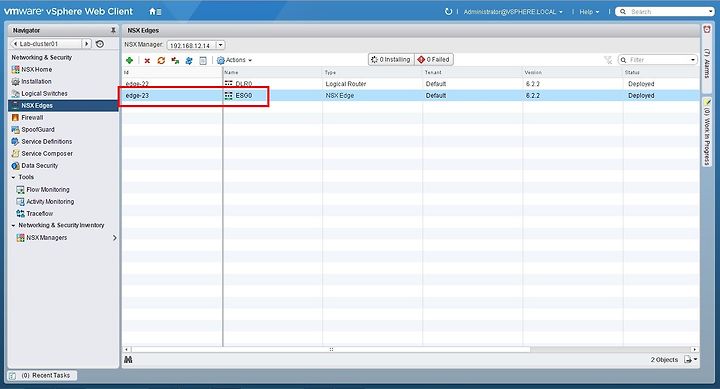The image size is (720, 389).
Task: Select NSX Edges in navigator
Action: click(63, 106)
